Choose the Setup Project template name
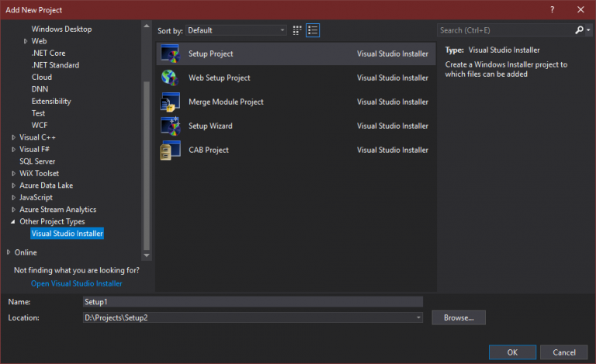Image resolution: width=596 pixels, height=364 pixels. tap(211, 54)
